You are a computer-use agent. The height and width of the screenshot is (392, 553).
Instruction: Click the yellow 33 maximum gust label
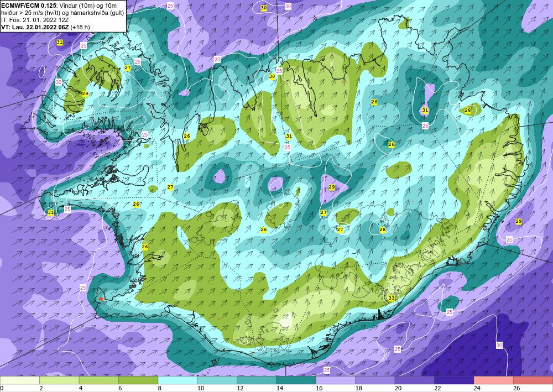[392, 298]
